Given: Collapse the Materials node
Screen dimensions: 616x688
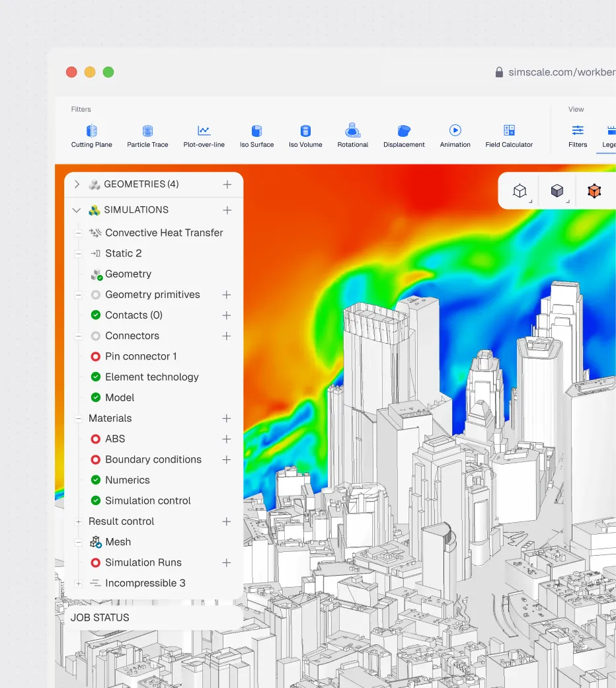Looking at the screenshot, I should click(x=78, y=418).
